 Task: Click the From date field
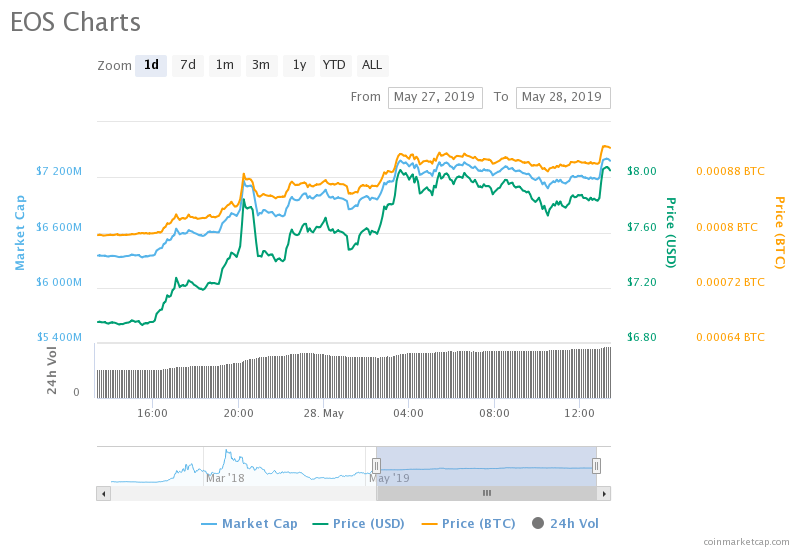coord(435,97)
